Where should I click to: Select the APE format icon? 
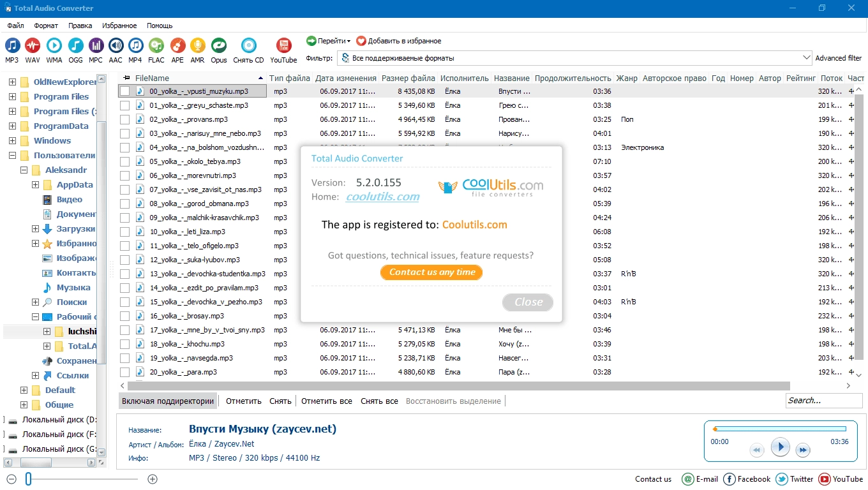tap(177, 45)
